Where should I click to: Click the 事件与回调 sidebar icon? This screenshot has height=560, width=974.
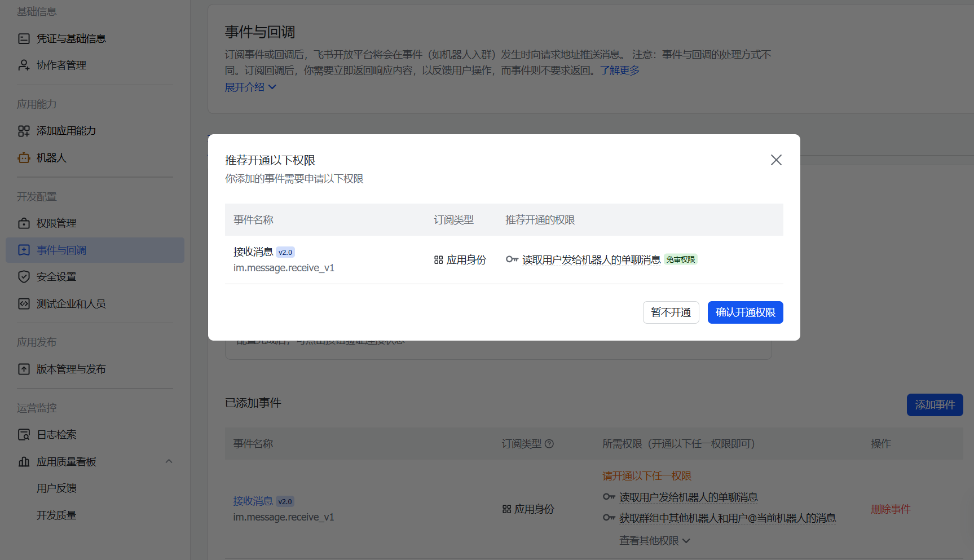coord(24,250)
